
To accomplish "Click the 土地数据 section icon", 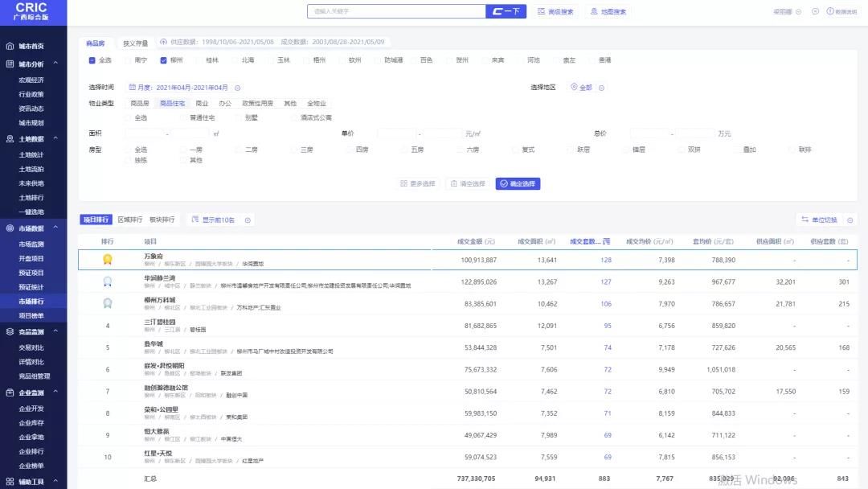I will point(10,139).
